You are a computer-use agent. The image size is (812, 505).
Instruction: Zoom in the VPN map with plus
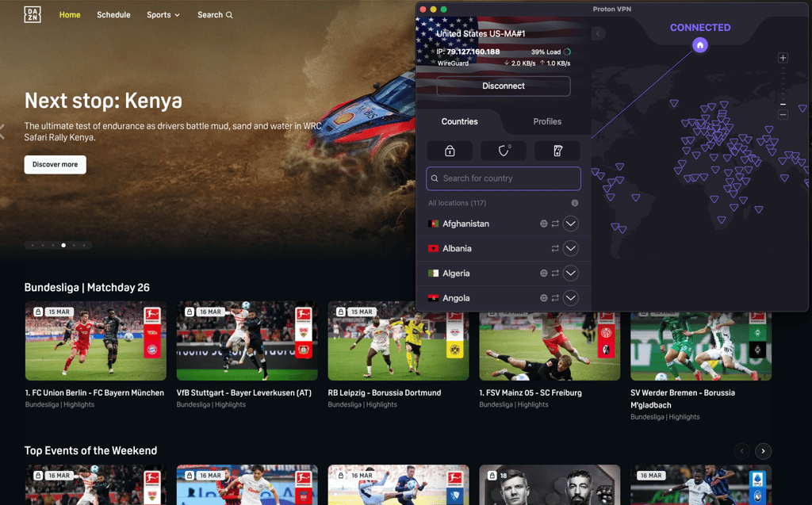pyautogui.click(x=783, y=58)
